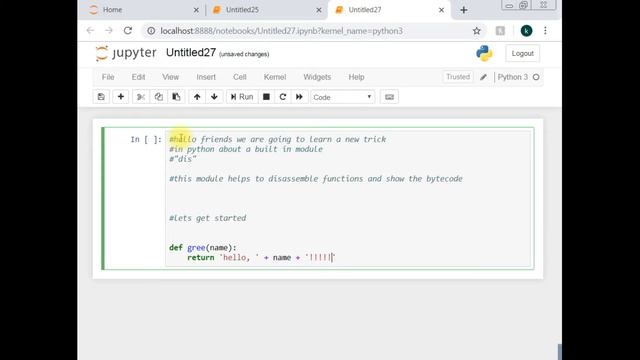
Task: Click the comment line '#lets get started'
Action: pyautogui.click(x=207, y=218)
